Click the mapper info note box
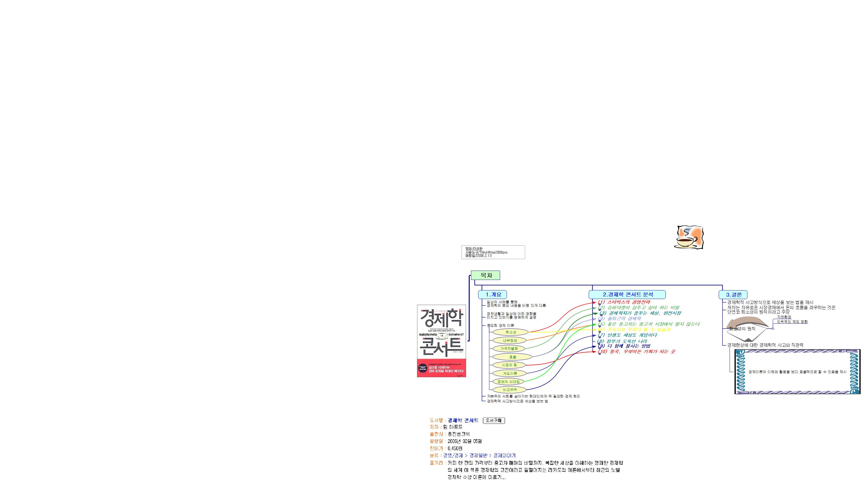868x485 pixels. [493, 252]
